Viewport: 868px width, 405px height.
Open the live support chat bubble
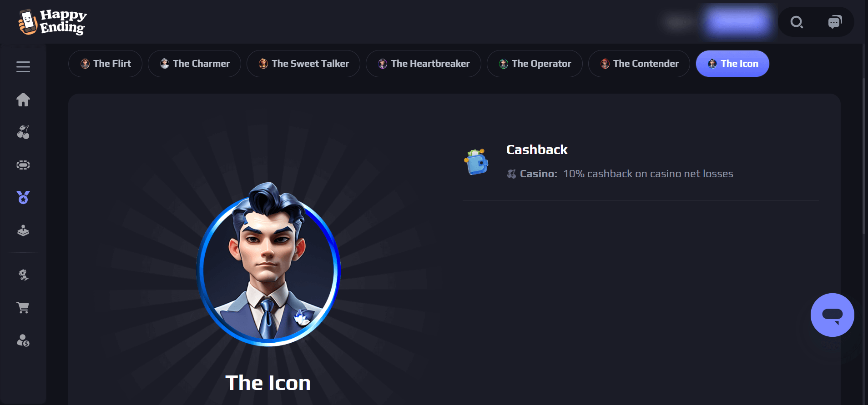[833, 315]
